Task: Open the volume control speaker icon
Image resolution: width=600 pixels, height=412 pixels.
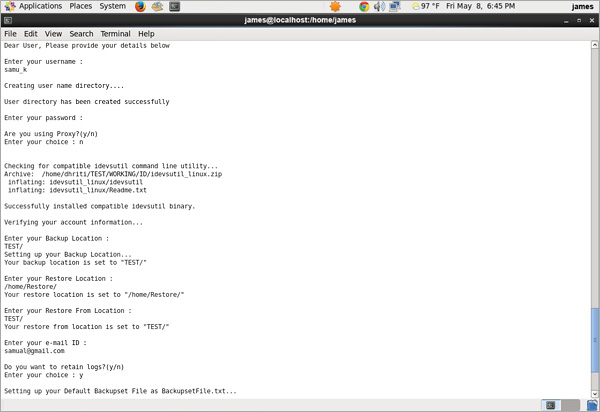Action: pos(379,7)
